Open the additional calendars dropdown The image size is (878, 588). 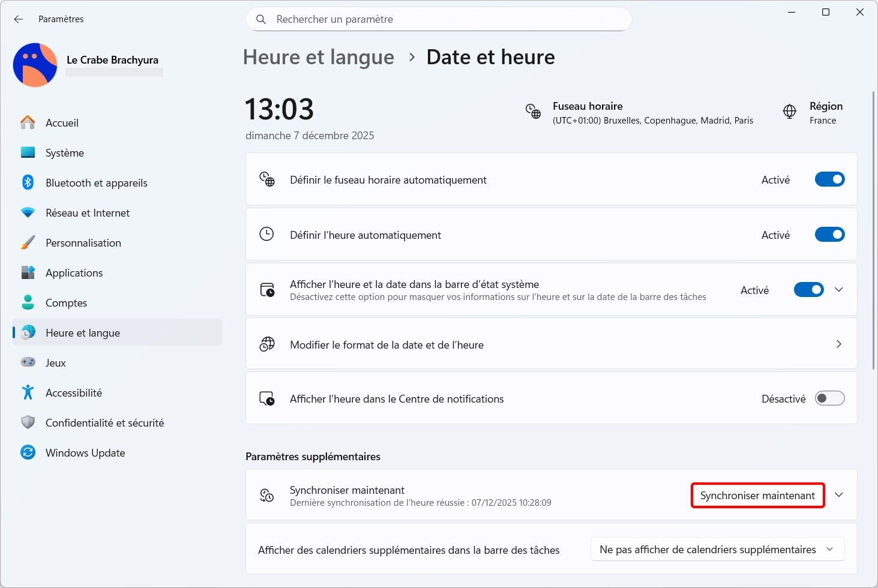[717, 550]
